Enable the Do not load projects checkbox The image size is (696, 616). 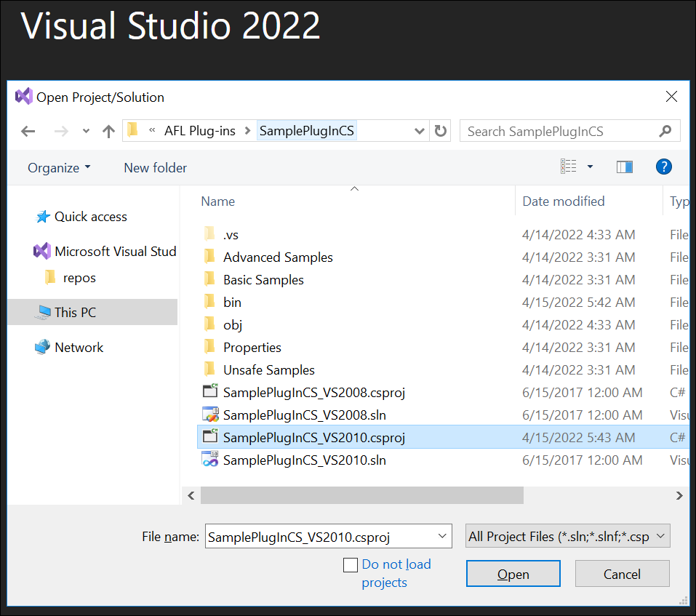click(x=351, y=565)
